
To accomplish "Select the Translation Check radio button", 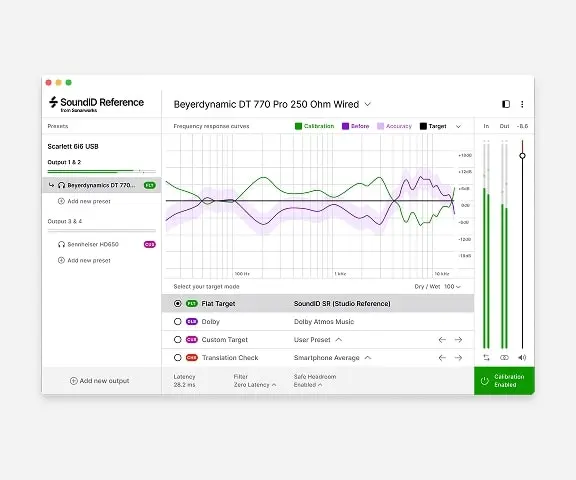I will (177, 358).
